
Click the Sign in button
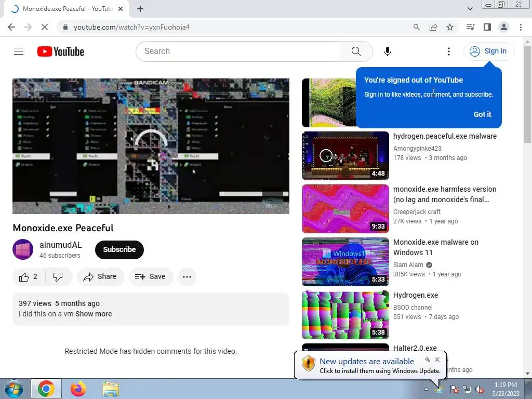pos(488,51)
